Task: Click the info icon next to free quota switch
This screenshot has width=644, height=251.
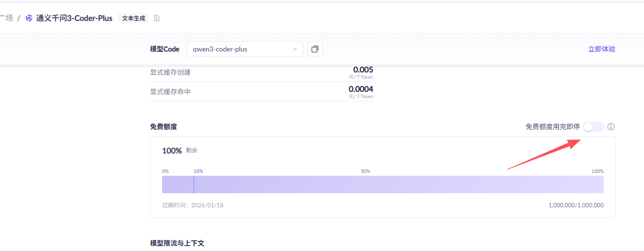Action: coord(611,127)
